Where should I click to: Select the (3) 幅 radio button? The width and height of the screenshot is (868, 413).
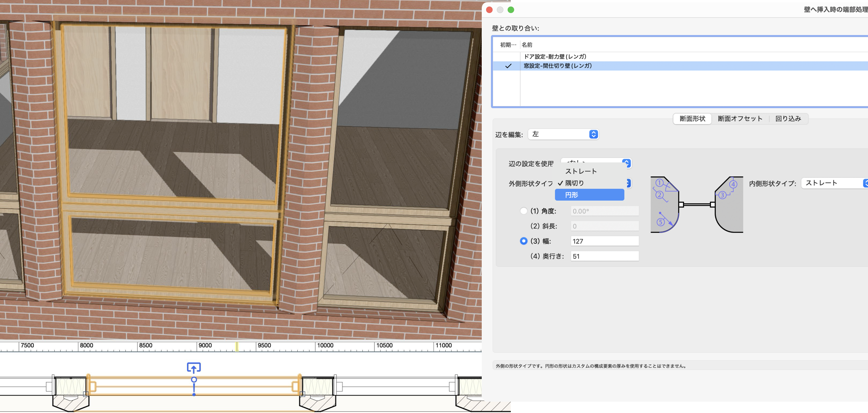pos(524,241)
